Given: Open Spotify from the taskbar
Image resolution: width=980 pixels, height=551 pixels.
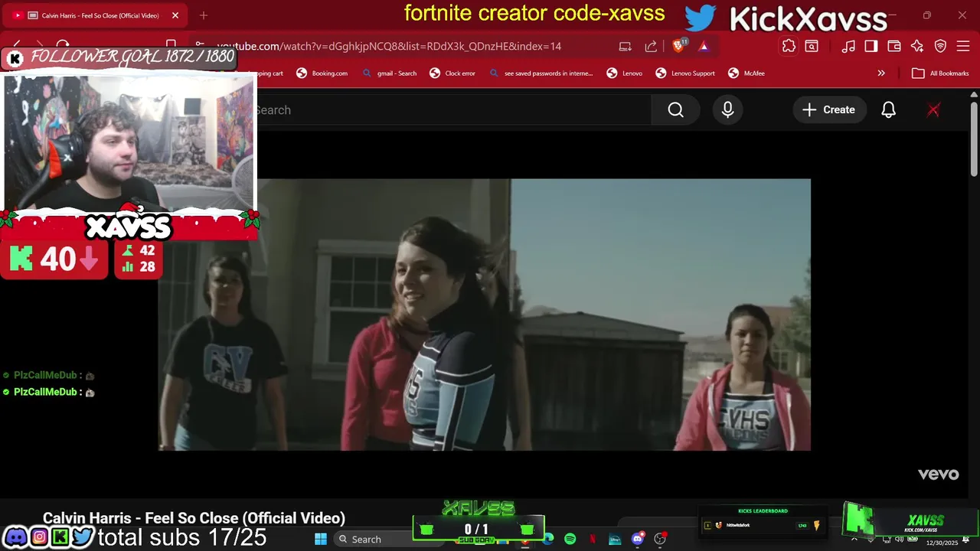Looking at the screenshot, I should [570, 540].
